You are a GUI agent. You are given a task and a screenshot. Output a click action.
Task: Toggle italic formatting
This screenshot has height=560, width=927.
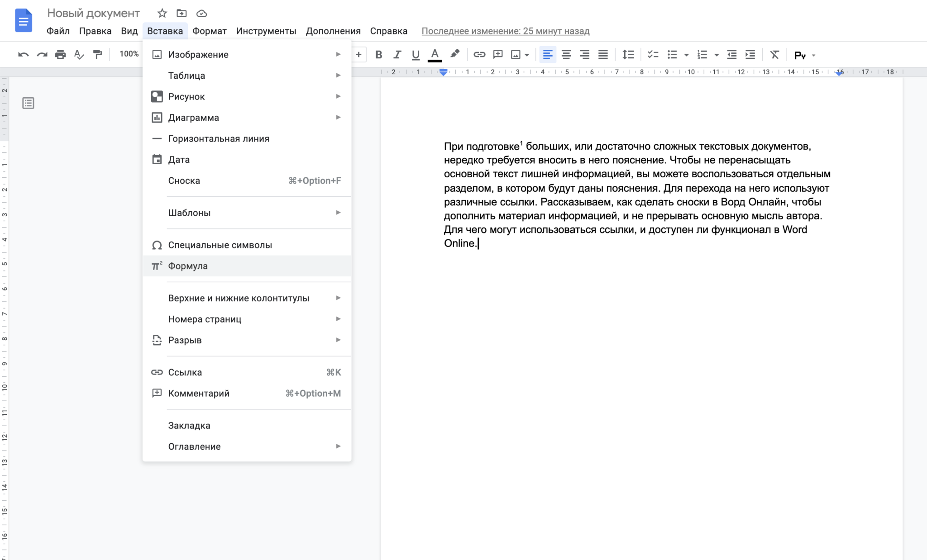pyautogui.click(x=397, y=55)
